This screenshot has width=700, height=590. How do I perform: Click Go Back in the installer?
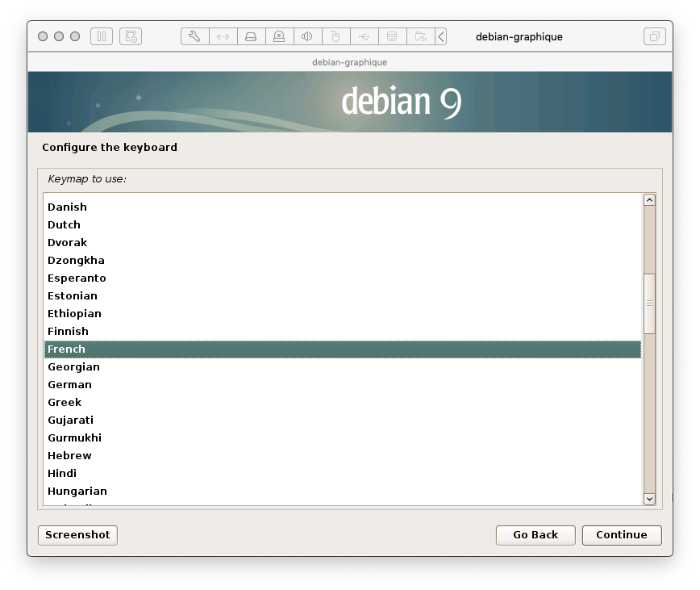tap(535, 535)
